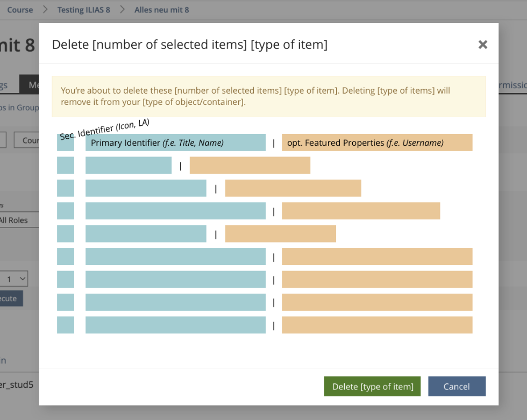Select the dark active tab behind the dialog
Viewport: 527px width, 420px height.
(30, 85)
